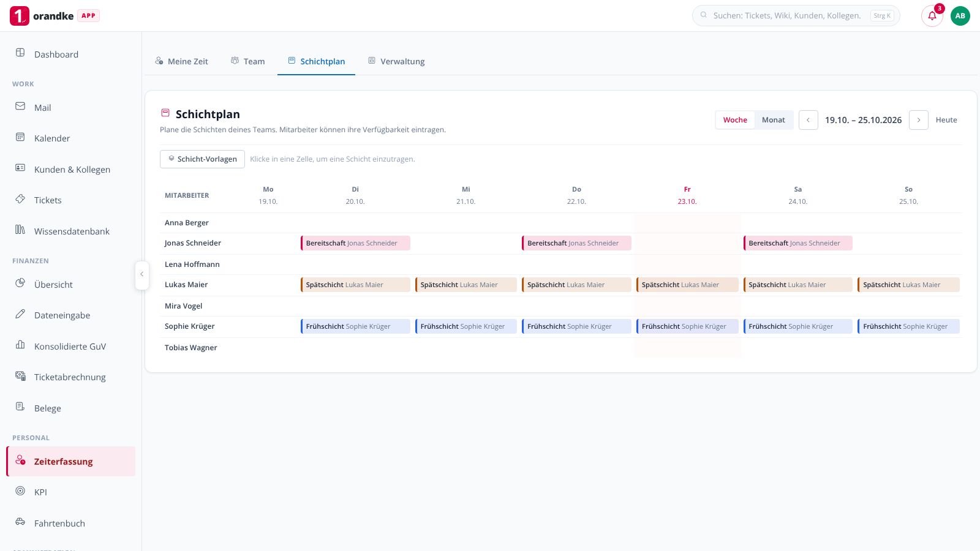980x551 pixels.
Task: Open Ticketabrechnung
Action: point(71,377)
